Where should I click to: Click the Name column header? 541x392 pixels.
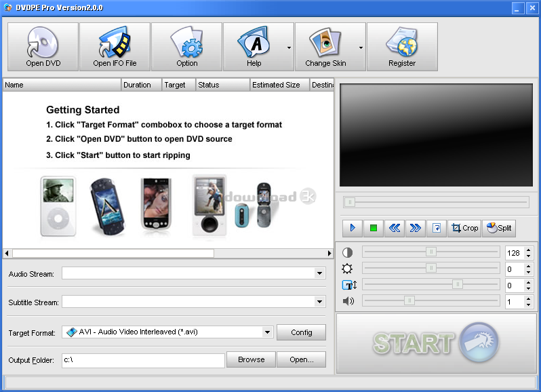[x=62, y=85]
